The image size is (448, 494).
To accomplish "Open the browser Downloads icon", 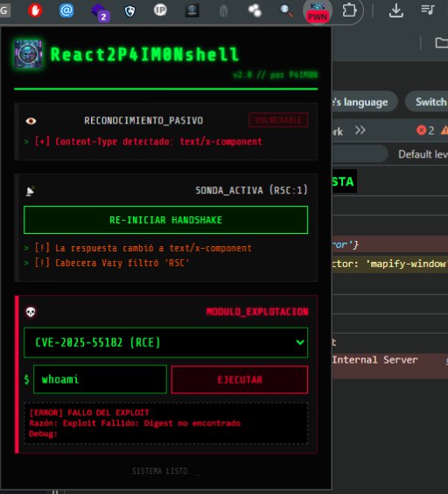I will (x=396, y=11).
